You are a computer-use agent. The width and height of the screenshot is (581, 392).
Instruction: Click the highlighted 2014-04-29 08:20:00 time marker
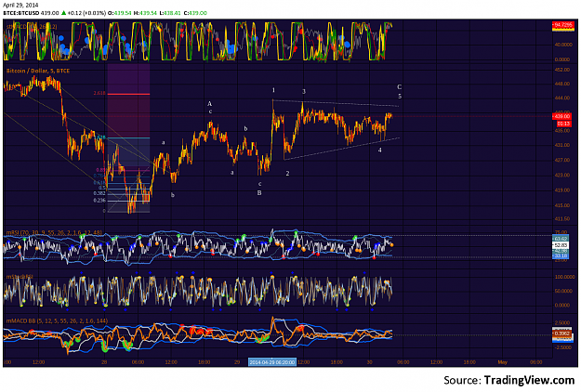(272, 362)
